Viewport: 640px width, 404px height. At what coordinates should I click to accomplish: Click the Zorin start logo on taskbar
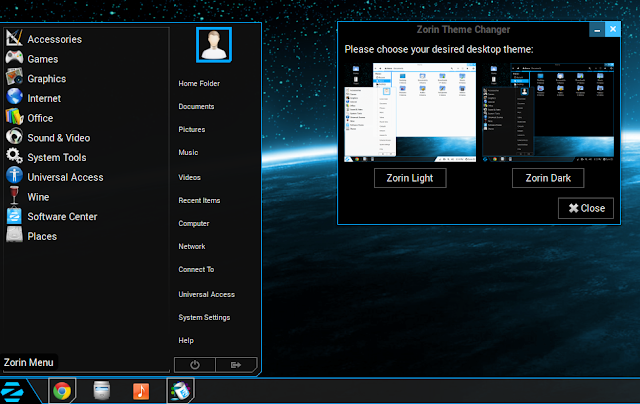12,391
